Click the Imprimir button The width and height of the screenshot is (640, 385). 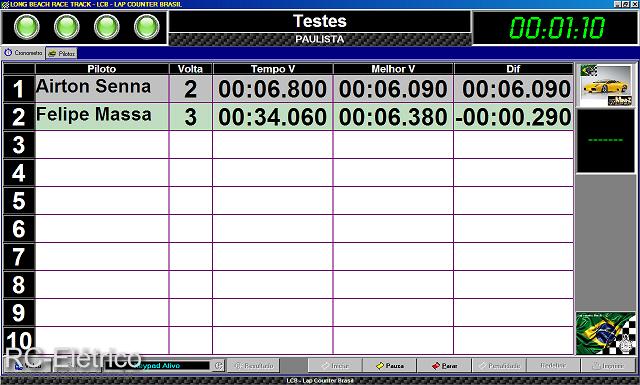pos(608,366)
